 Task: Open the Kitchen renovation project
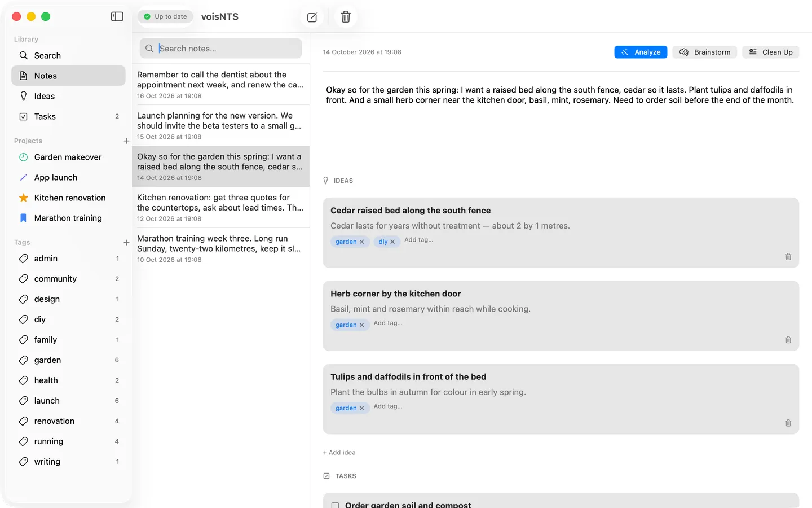coord(68,198)
